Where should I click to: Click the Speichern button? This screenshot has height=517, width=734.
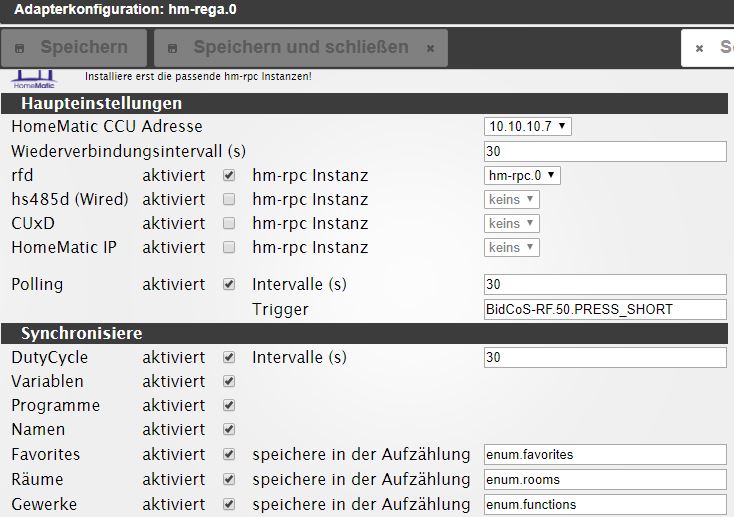point(74,48)
